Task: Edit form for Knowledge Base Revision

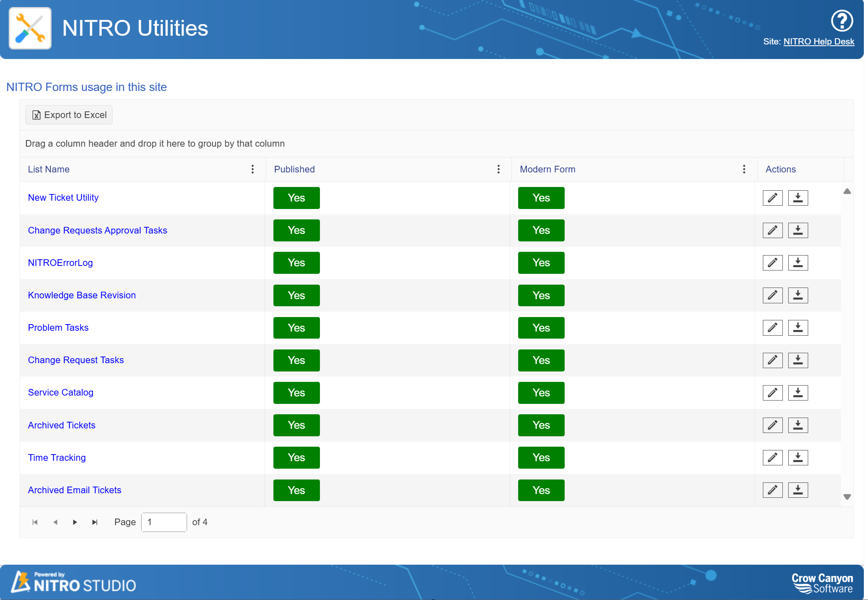Action: click(x=772, y=295)
